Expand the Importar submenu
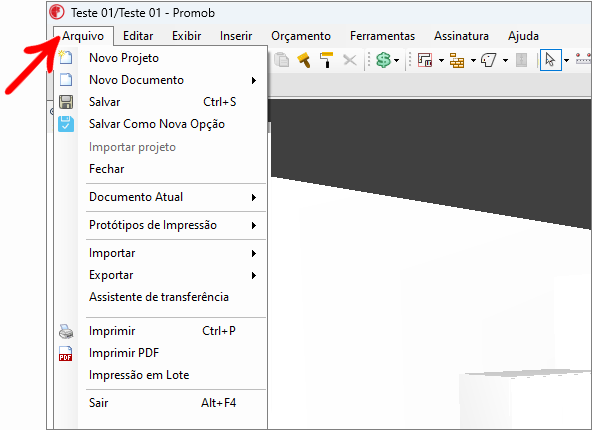The width and height of the screenshot is (592, 430). [x=254, y=253]
